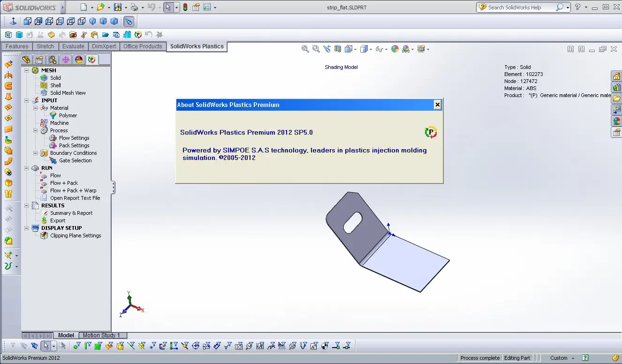Image resolution: width=622 pixels, height=364 pixels.
Task: Open the ConfigurationManager panel tab
Action: coord(53,60)
